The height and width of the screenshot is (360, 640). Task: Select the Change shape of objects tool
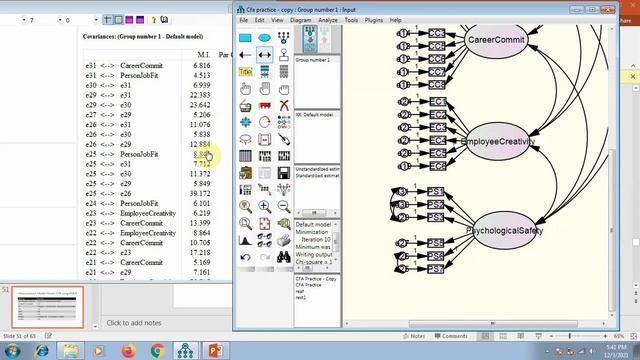[x=245, y=122]
